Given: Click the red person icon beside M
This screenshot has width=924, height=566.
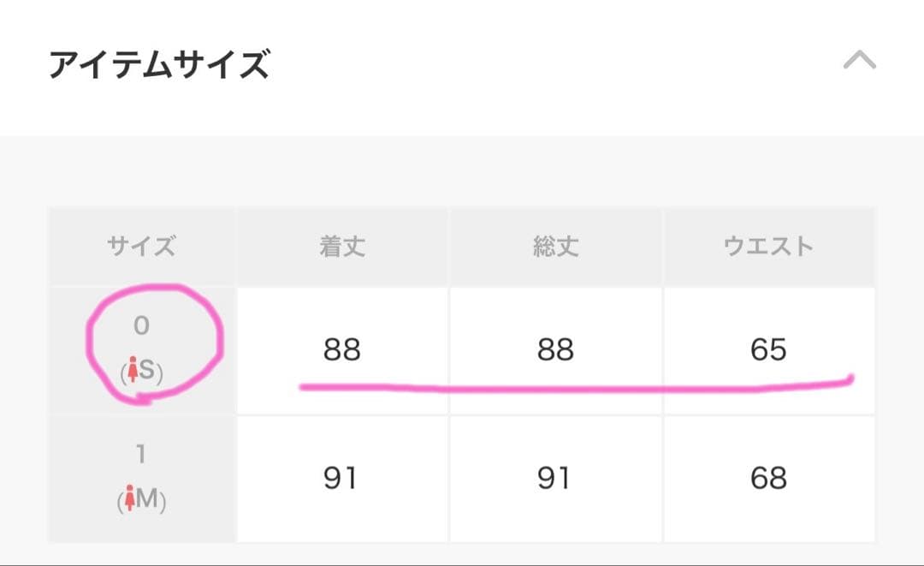Looking at the screenshot, I should tap(130, 499).
